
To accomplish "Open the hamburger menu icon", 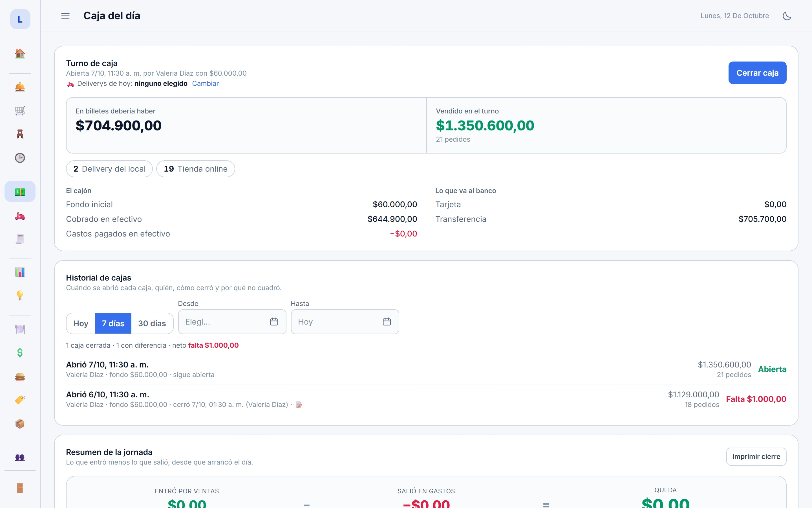I will (65, 16).
